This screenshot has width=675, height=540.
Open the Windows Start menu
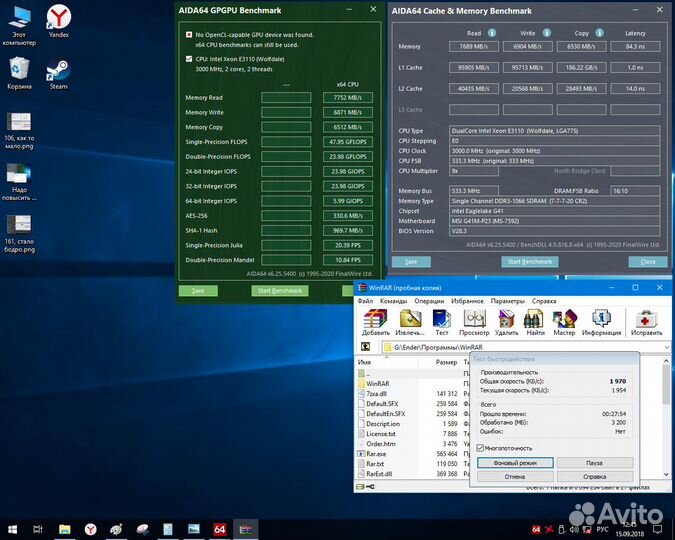tap(12, 529)
